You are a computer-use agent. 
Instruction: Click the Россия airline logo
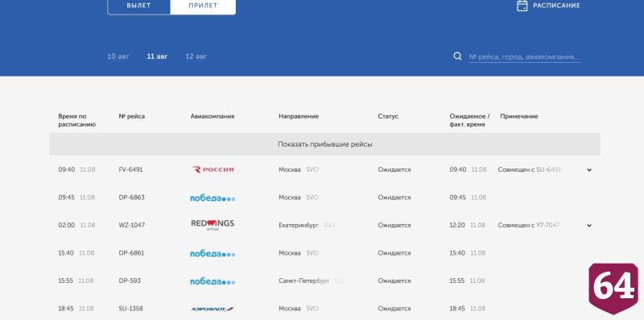coord(213,169)
